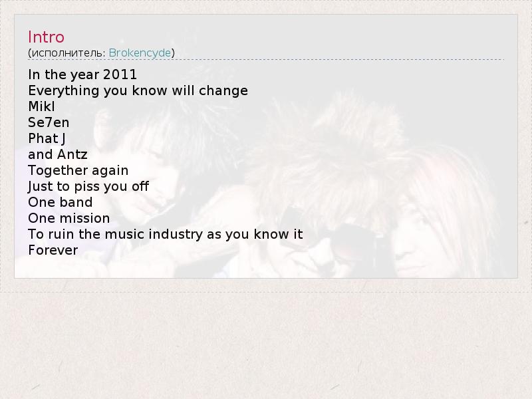Viewport: 532px width, 399px height.
Task: Click the 'One band' lyric line
Action: (60, 202)
